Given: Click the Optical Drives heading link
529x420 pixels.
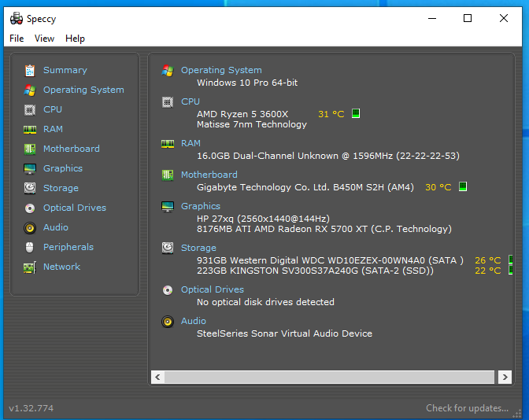Looking at the screenshot, I should pyautogui.click(x=213, y=289).
